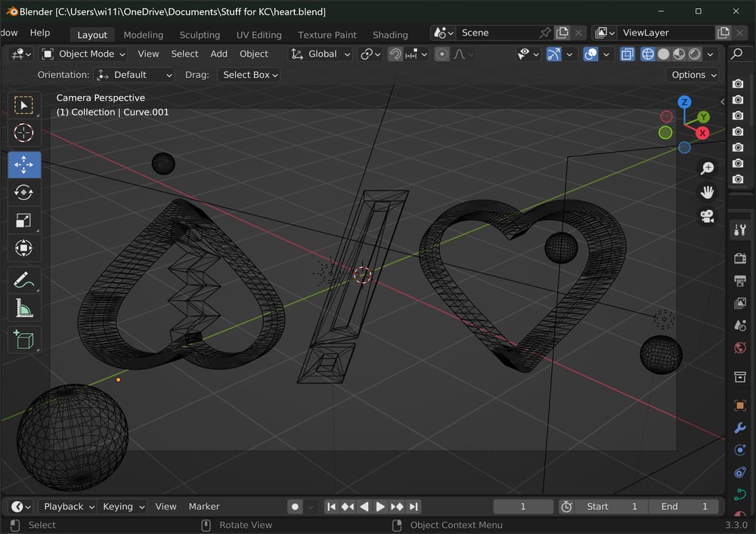Select the Transform tool
Viewport: 756px width, 534px height.
pos(23,248)
